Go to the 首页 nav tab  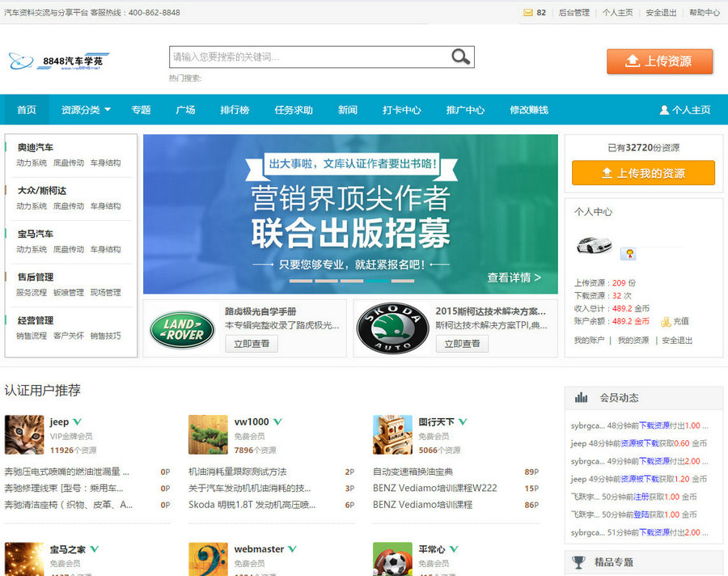(x=27, y=110)
